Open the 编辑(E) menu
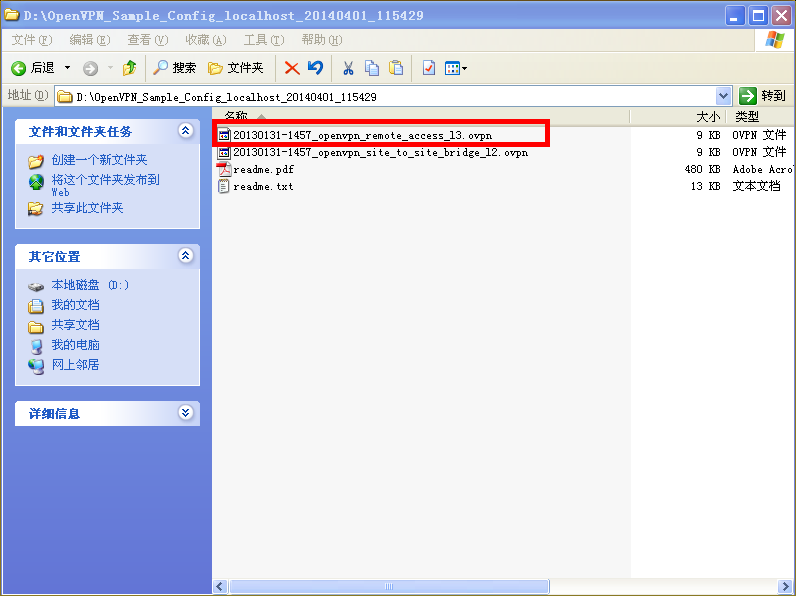796x596 pixels. coord(90,40)
